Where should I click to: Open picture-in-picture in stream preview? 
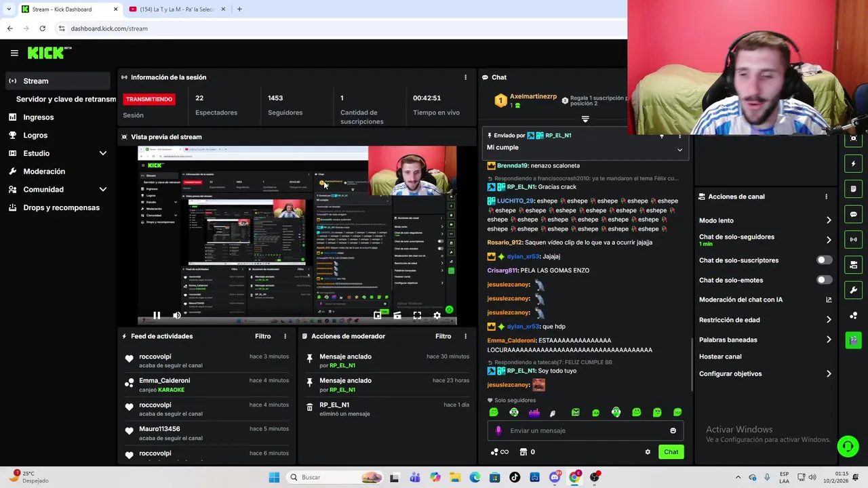coord(378,315)
